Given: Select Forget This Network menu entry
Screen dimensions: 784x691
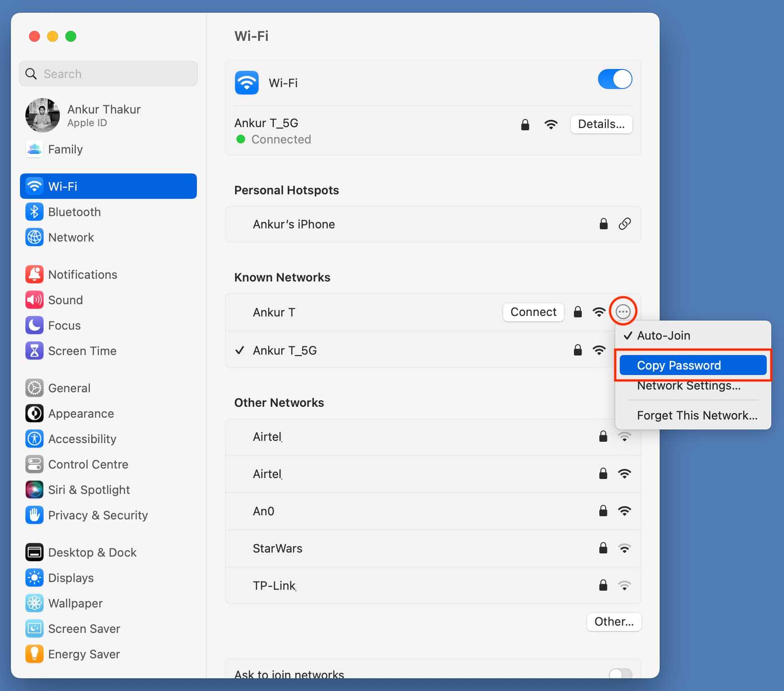Looking at the screenshot, I should pyautogui.click(x=697, y=415).
